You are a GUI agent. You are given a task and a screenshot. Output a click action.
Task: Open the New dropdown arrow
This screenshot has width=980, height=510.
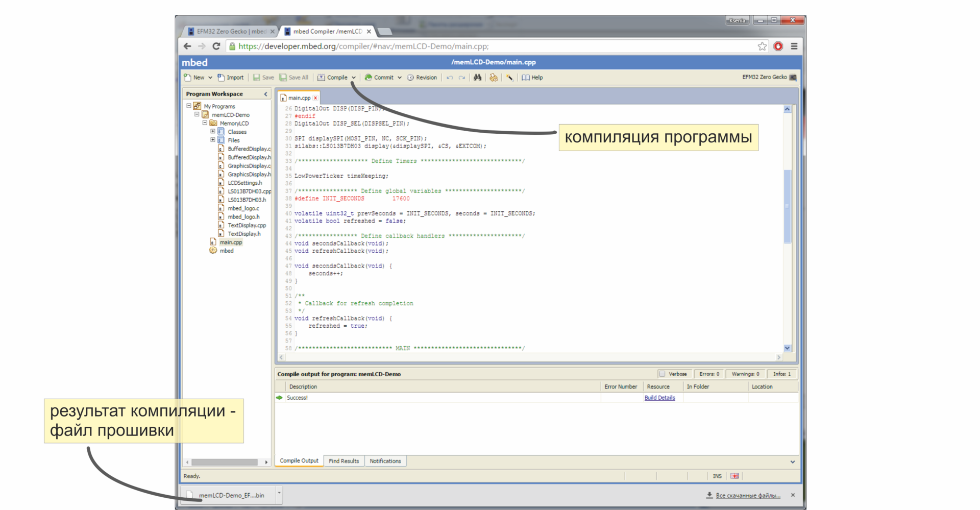click(x=210, y=78)
